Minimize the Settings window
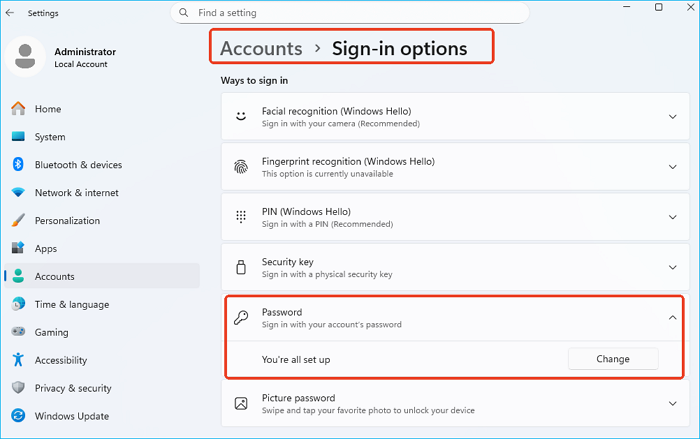The height and width of the screenshot is (439, 700). click(627, 7)
